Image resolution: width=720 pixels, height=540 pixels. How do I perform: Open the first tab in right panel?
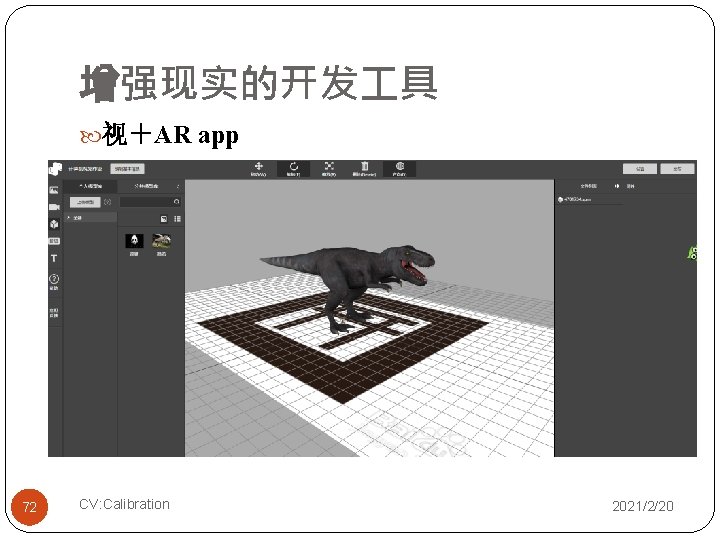(588, 186)
